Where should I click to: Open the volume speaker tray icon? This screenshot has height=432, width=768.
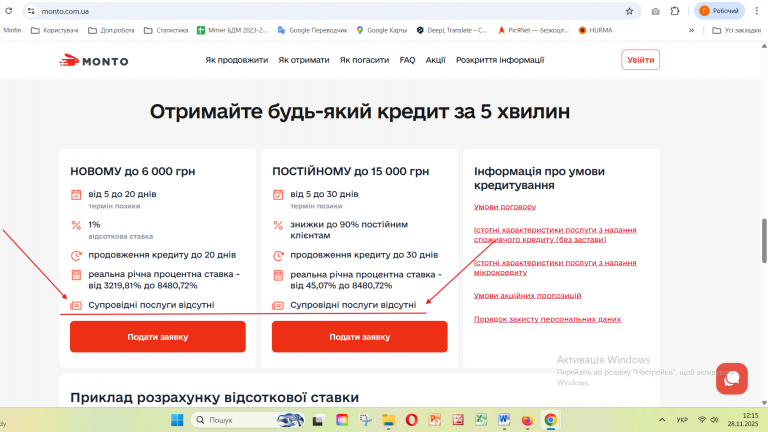(x=715, y=420)
